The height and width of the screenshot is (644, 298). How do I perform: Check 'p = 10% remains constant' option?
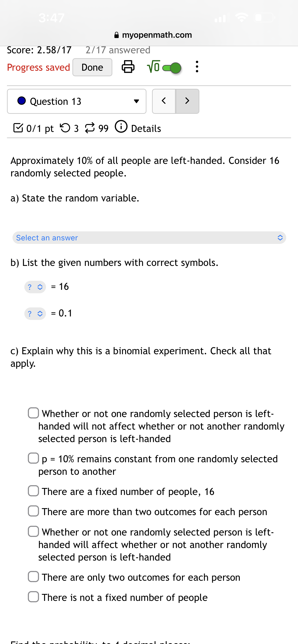tap(33, 458)
